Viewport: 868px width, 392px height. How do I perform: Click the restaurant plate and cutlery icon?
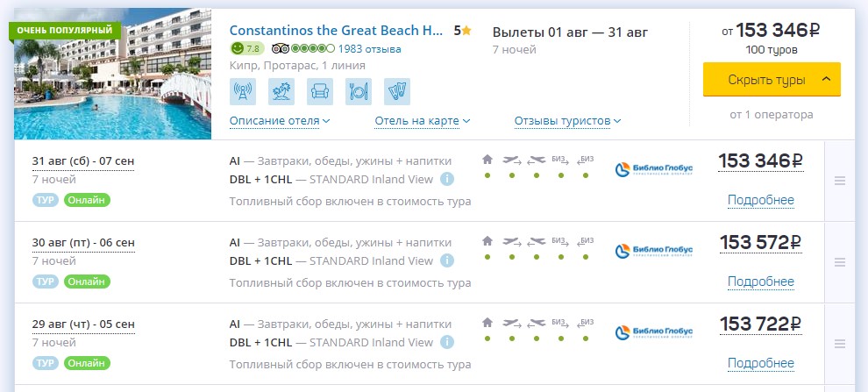[359, 91]
